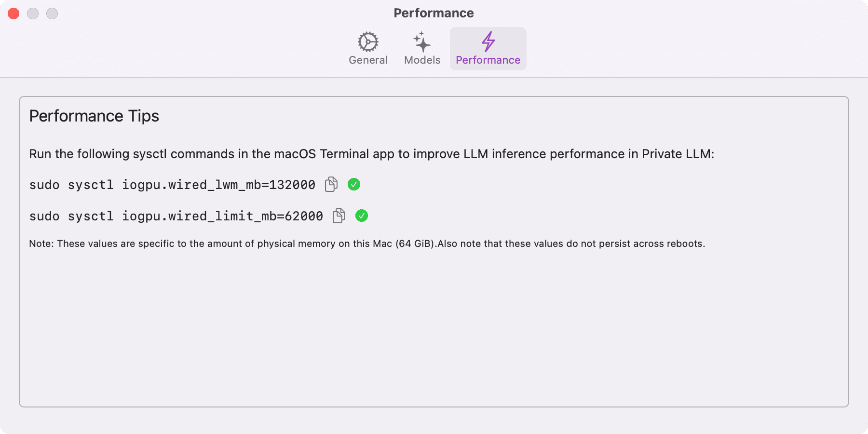Screen dimensions: 868x434
Task: Click the green checkmark beside wired_lwm_mb command
Action: (354, 185)
